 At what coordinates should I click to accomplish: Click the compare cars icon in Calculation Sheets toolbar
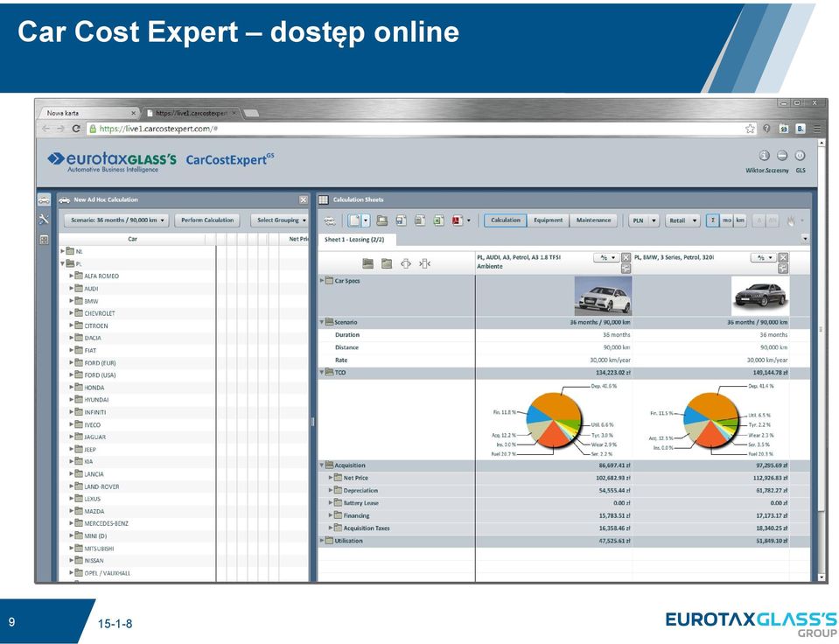(x=330, y=220)
